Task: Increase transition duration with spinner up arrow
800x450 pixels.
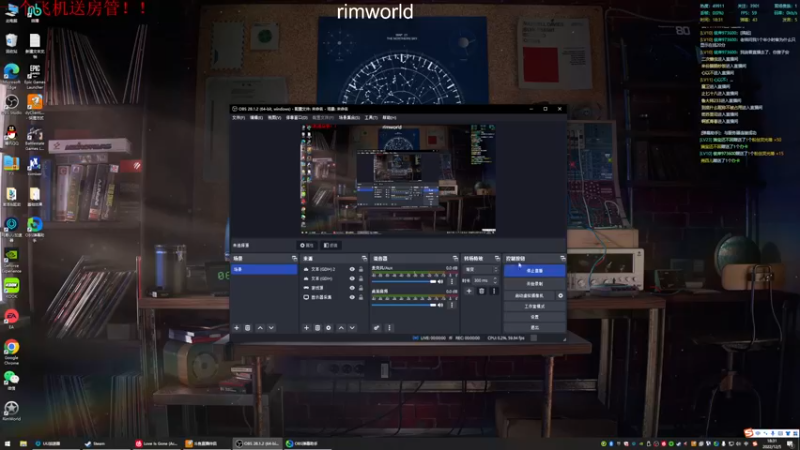Action: 495,279
